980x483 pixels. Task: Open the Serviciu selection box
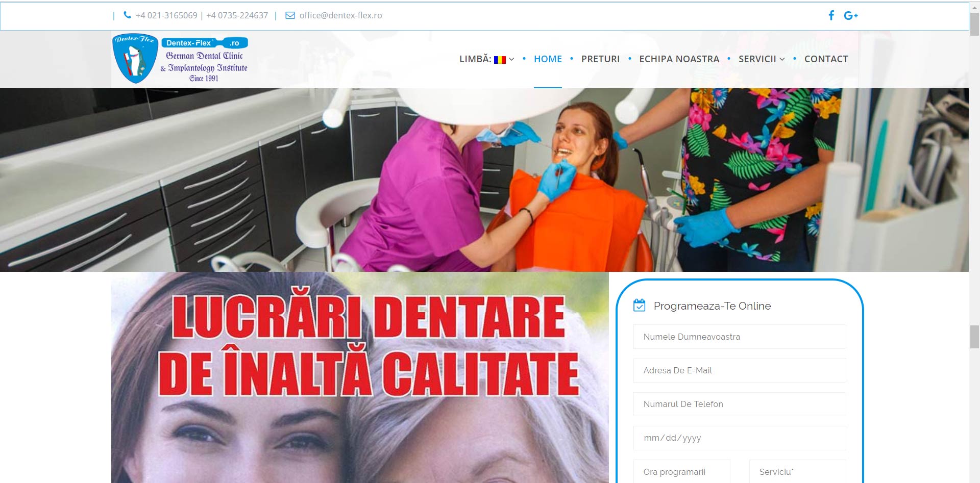click(797, 472)
